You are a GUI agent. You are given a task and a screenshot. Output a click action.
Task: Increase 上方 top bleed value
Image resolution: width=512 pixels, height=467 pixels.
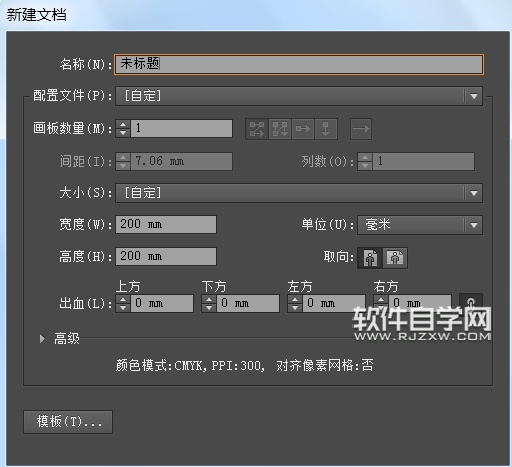tap(123, 299)
